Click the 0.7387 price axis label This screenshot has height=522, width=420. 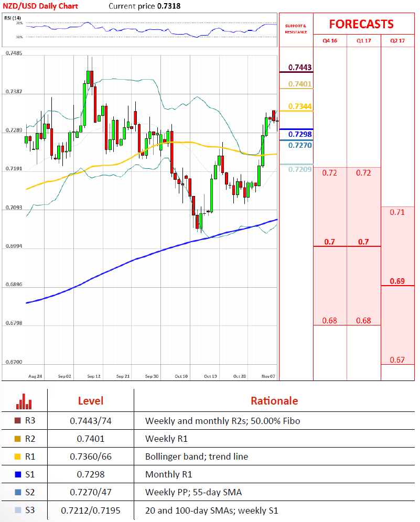(14, 91)
